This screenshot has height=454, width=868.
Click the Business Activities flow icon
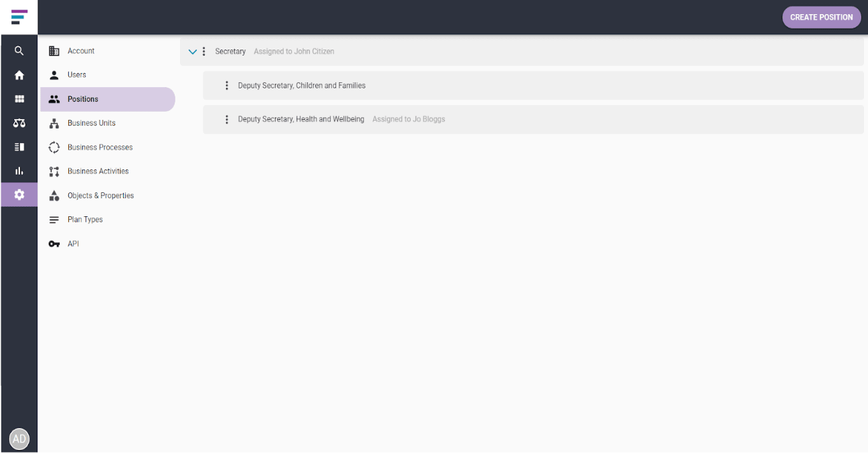(54, 171)
